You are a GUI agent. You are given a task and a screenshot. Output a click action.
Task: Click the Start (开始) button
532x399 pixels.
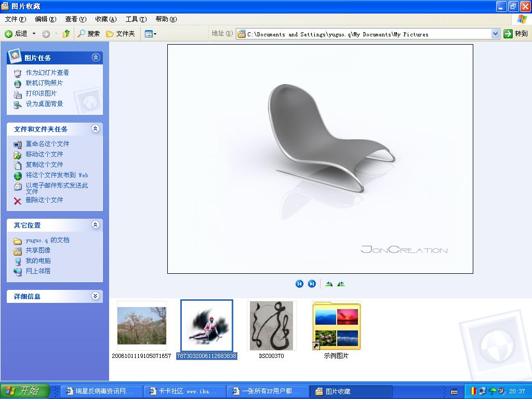coord(24,391)
